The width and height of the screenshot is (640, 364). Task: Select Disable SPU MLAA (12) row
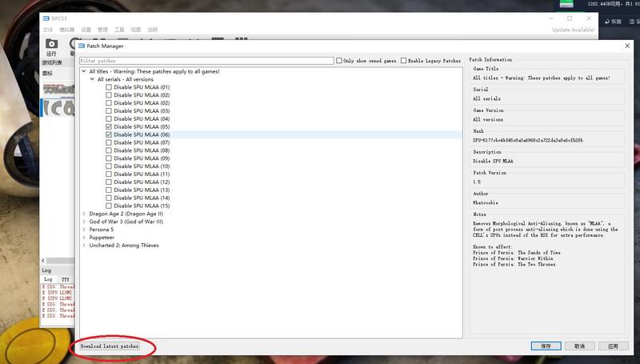pos(142,182)
